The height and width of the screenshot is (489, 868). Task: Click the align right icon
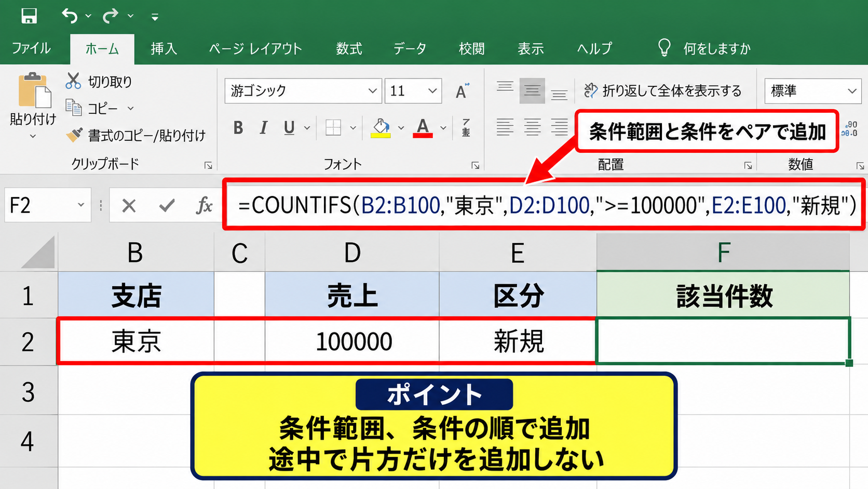coord(559,128)
